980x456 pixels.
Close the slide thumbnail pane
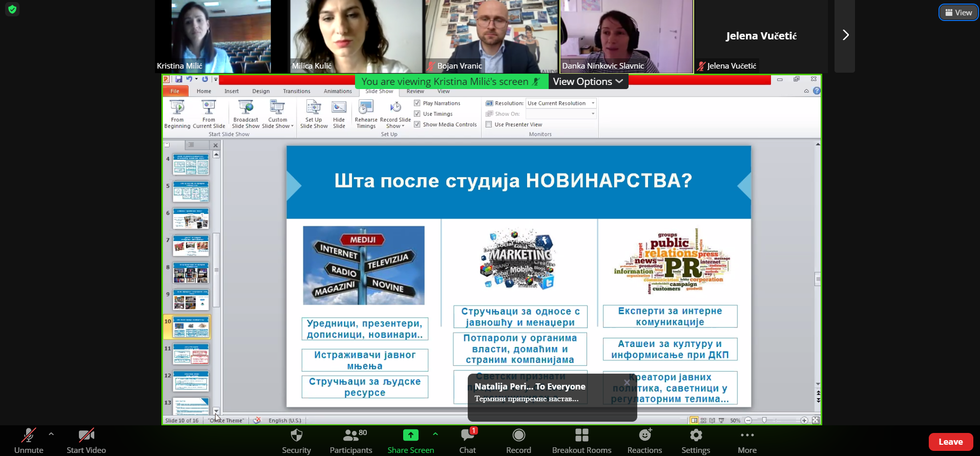[x=216, y=145]
